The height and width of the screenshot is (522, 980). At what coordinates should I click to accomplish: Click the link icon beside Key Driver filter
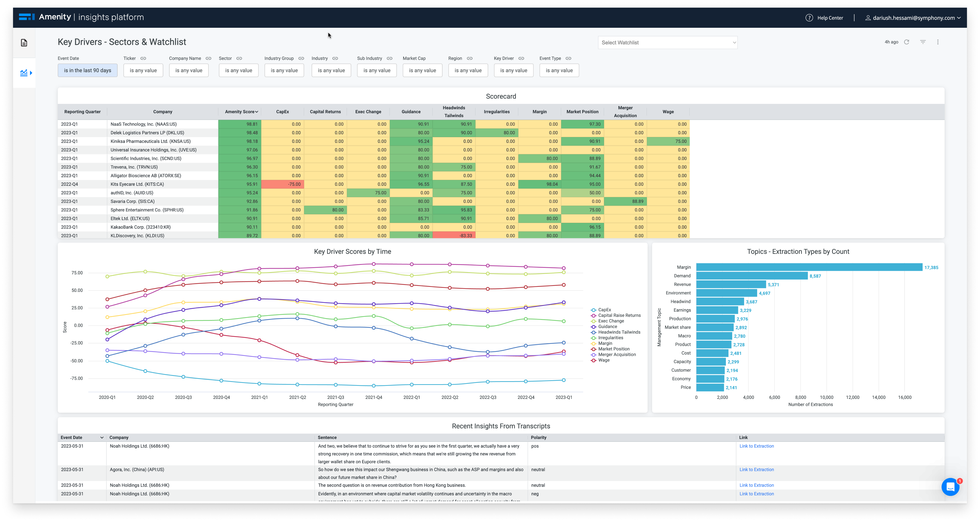click(521, 58)
